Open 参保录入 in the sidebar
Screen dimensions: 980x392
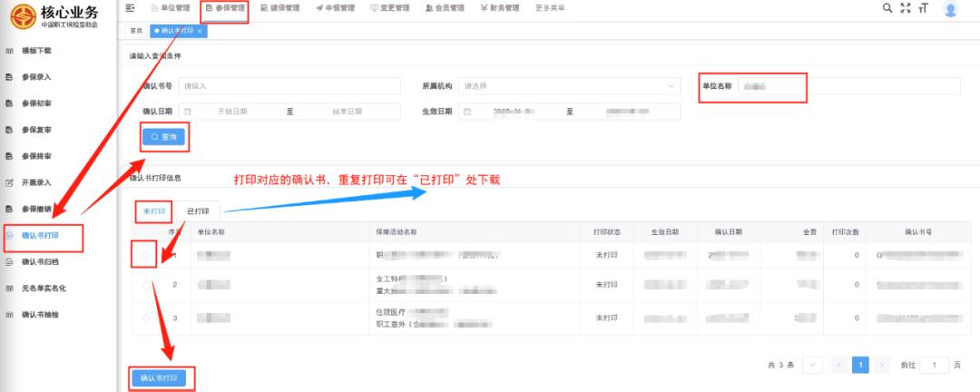click(x=36, y=77)
